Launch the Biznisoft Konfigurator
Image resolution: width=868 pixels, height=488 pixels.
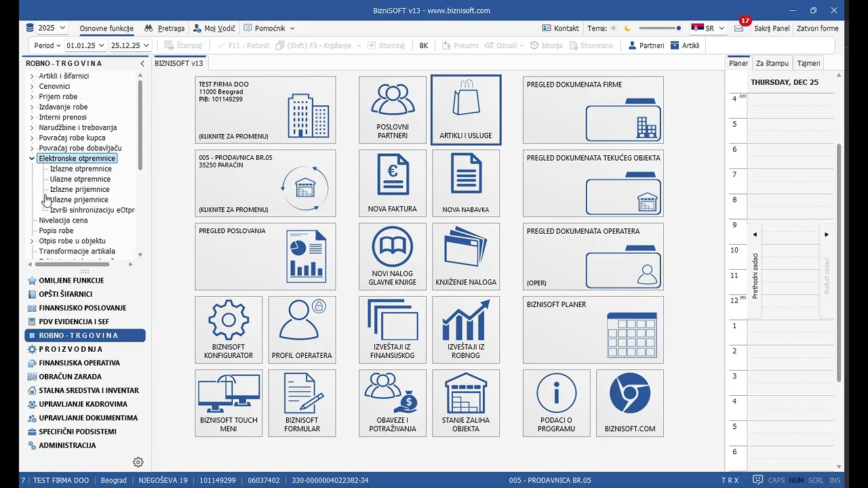pos(229,329)
